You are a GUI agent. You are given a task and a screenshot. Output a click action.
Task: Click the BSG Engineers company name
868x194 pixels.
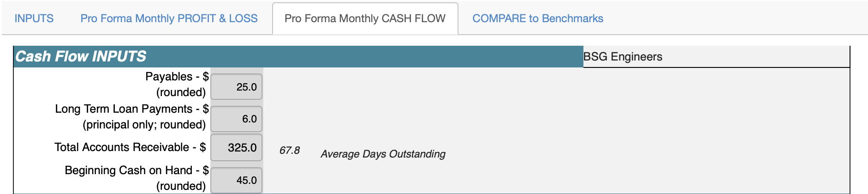623,57
